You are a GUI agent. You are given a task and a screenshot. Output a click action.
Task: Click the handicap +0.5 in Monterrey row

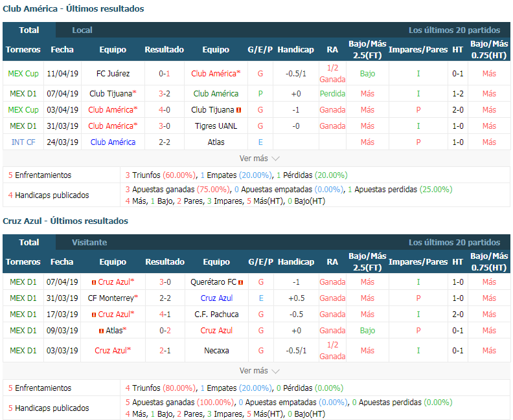(x=297, y=298)
